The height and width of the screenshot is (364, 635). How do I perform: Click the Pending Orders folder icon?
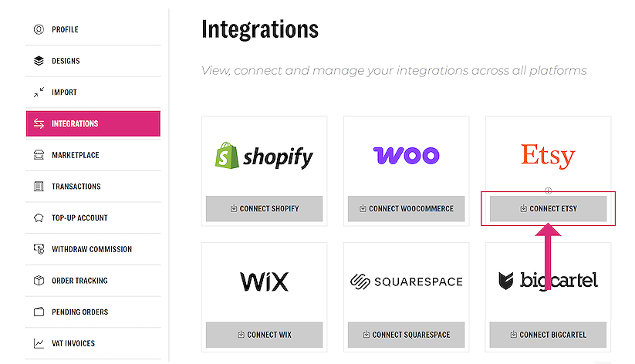(39, 312)
